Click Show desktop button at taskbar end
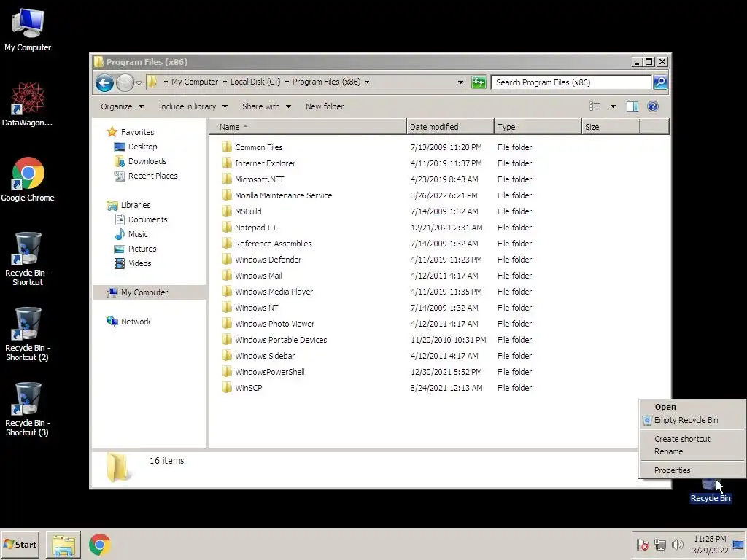Screen dimensions: 747x560 click(739, 544)
